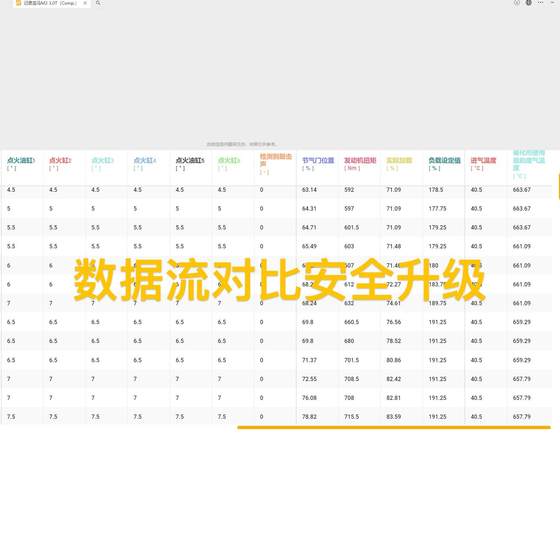The width and height of the screenshot is (560, 560).
Task: Select the value 76.56
Action: point(394,322)
